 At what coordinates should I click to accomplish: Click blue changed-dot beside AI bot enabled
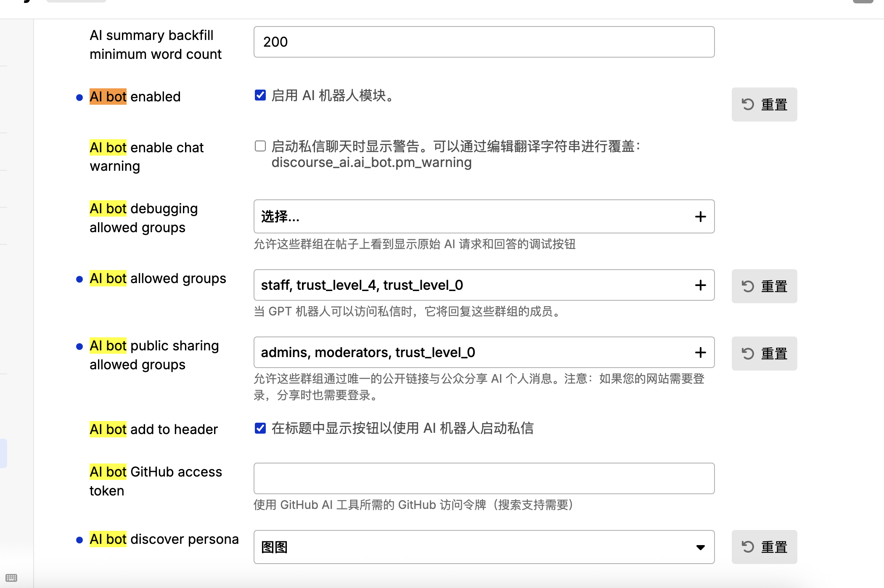[x=79, y=98]
